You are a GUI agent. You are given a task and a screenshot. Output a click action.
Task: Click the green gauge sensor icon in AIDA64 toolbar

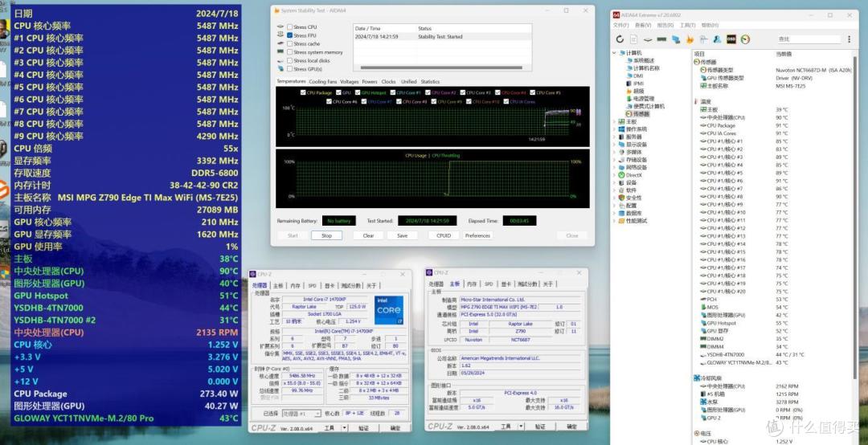[x=745, y=39]
